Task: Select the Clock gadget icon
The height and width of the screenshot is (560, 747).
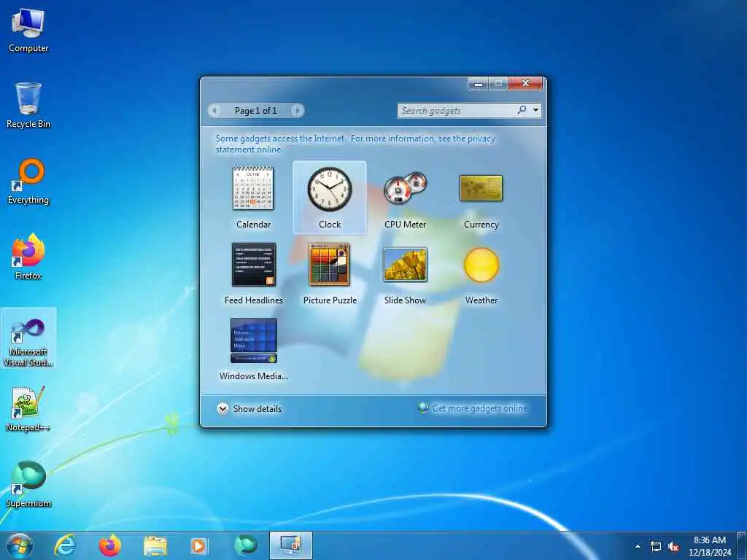Action: (329, 189)
